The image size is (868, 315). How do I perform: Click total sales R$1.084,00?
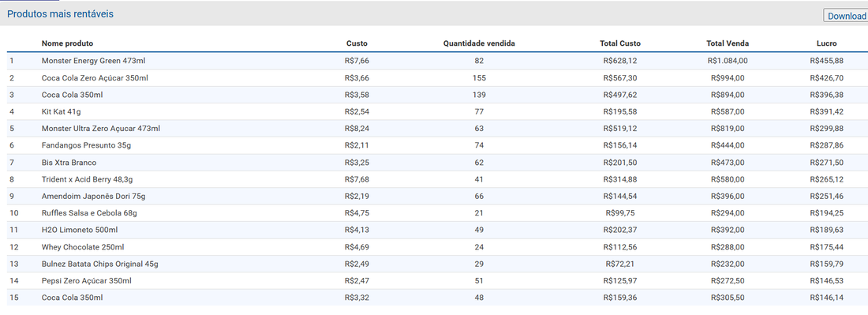tap(728, 61)
